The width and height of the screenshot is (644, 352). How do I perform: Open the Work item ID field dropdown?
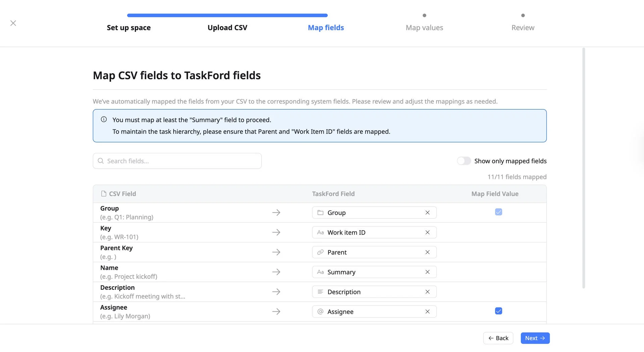374,233
